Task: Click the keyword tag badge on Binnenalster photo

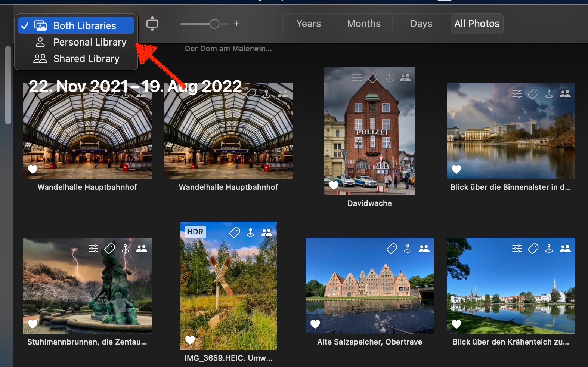Action: click(533, 94)
